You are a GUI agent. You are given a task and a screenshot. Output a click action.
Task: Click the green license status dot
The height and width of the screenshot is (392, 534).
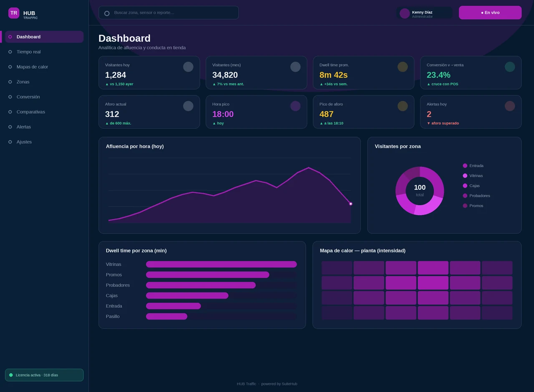tap(11, 375)
